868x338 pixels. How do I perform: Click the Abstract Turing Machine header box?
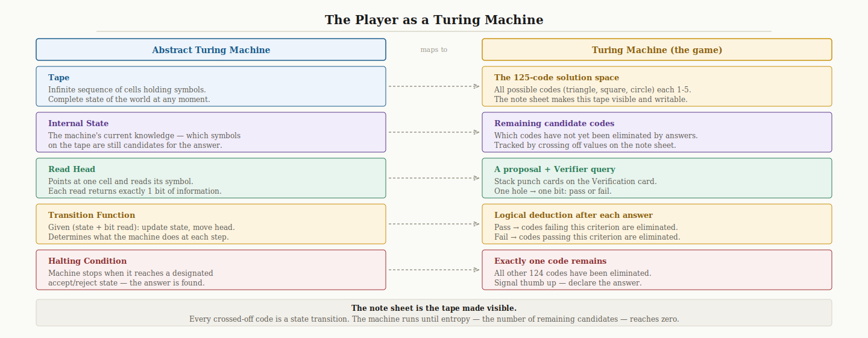tap(211, 49)
